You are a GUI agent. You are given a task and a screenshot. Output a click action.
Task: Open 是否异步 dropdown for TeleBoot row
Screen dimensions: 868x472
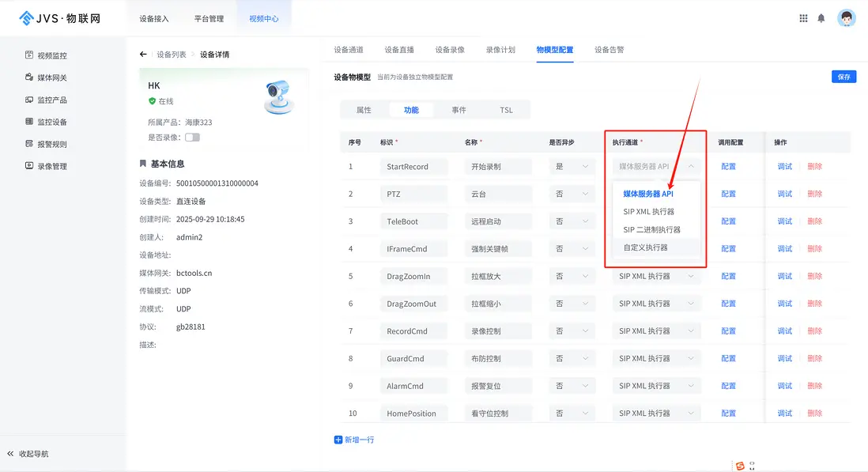coord(572,221)
